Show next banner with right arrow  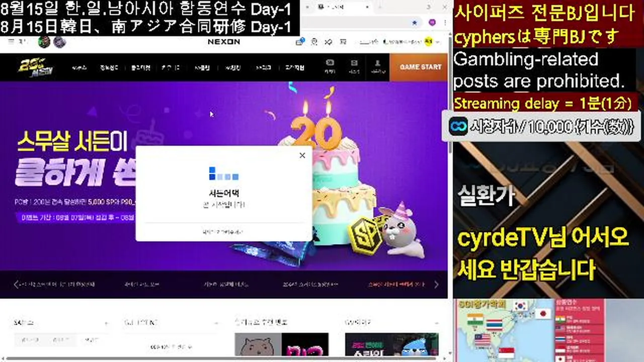[x=436, y=285]
